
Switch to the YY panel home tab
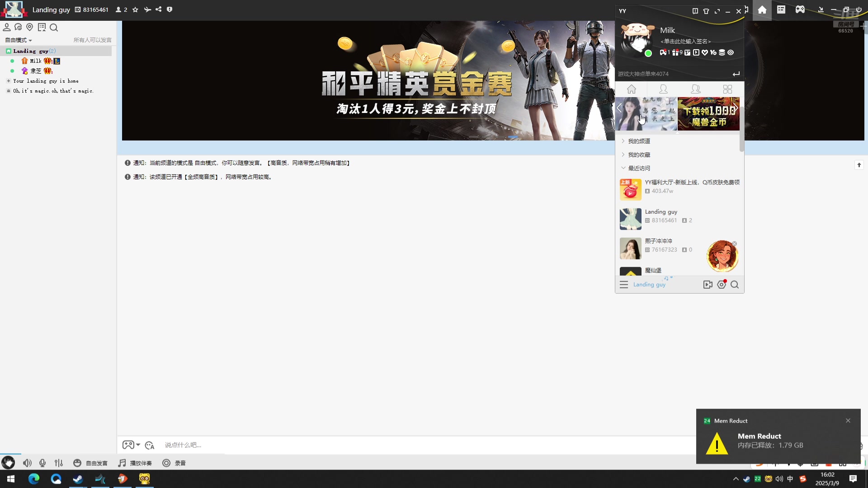click(632, 89)
